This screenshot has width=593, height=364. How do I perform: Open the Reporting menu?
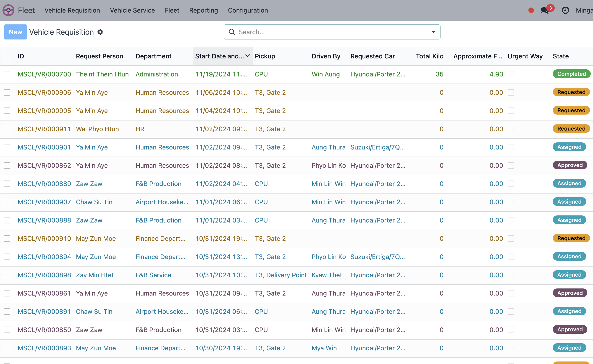[203, 10]
